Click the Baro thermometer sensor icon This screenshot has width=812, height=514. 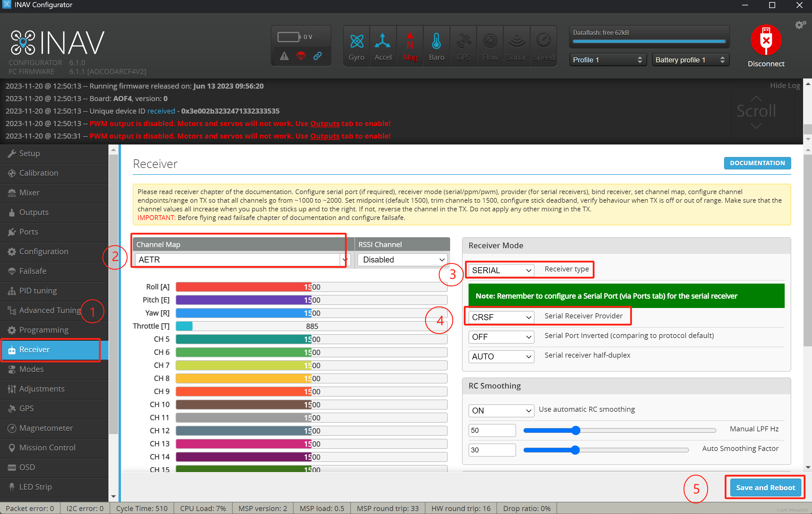point(436,42)
